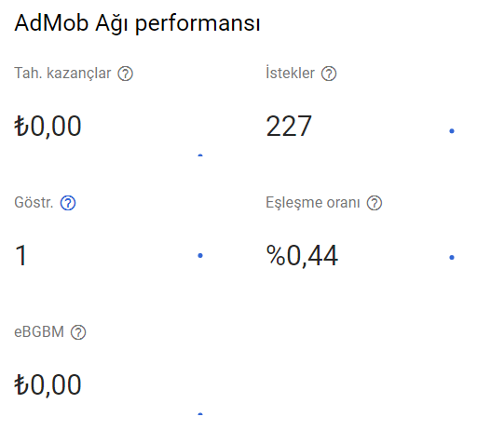The height and width of the screenshot is (444, 504).
Task: Open help icon beside İstekler
Action: point(329,74)
